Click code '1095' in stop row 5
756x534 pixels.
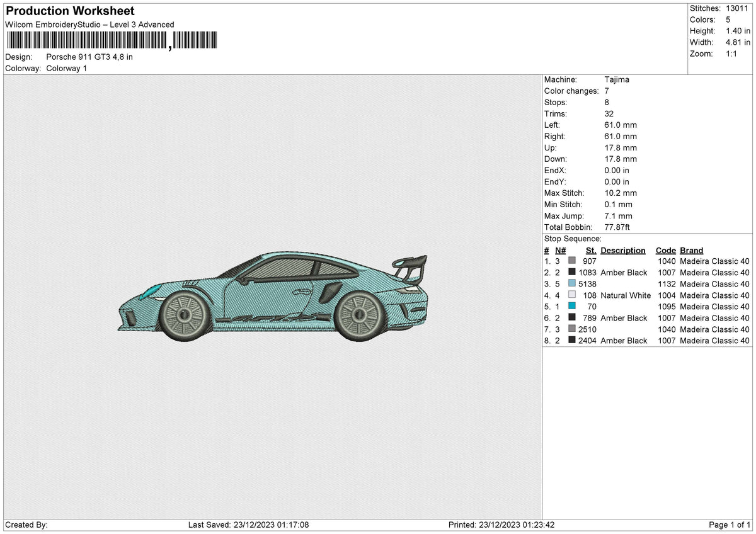667,307
